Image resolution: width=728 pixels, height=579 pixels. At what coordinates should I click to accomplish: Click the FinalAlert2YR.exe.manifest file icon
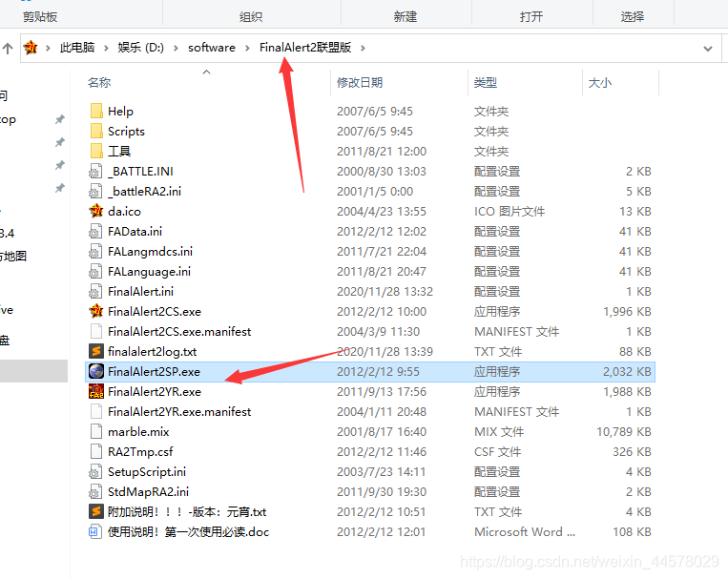[96, 411]
